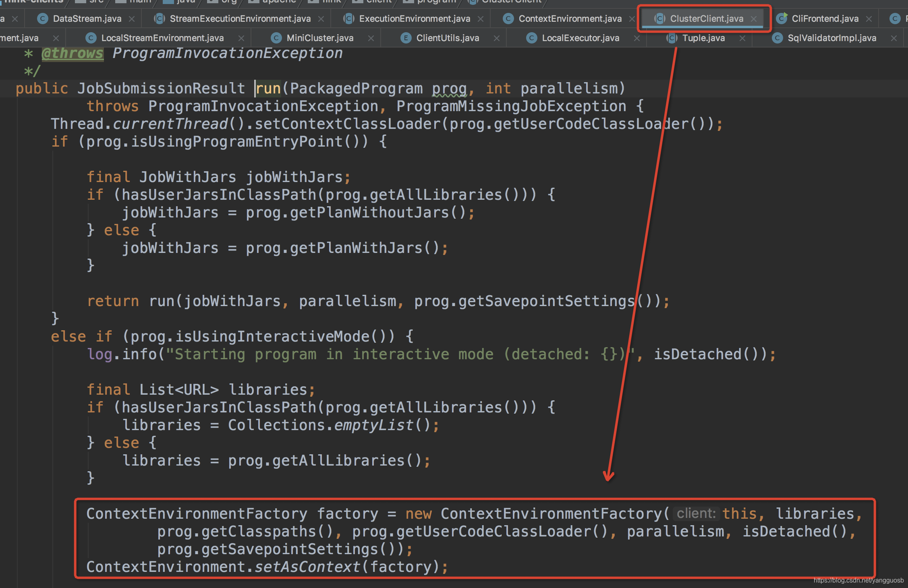
Task: Click 'setAsContext' static method call
Action: coord(307,567)
